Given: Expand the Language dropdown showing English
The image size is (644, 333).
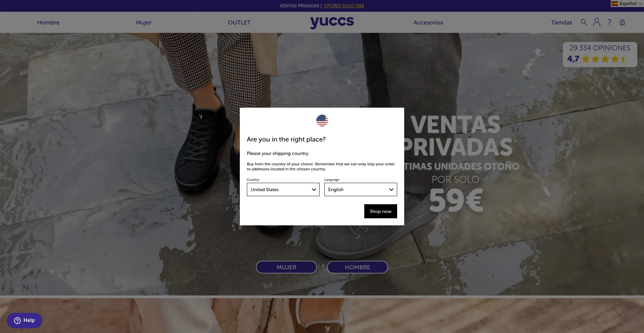Looking at the screenshot, I should pyautogui.click(x=361, y=189).
